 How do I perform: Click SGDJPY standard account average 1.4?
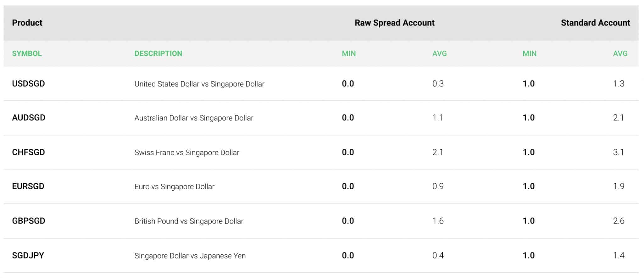coord(619,255)
